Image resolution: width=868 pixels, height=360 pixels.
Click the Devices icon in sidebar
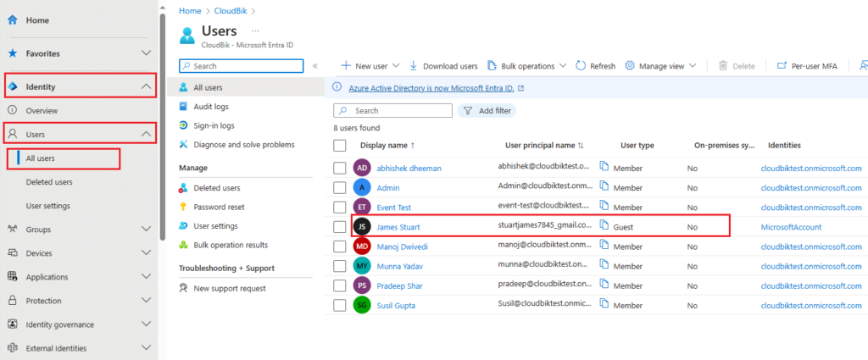coord(12,252)
